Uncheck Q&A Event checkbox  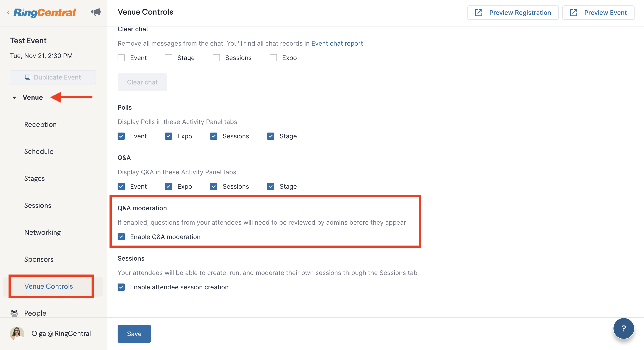[x=121, y=186]
